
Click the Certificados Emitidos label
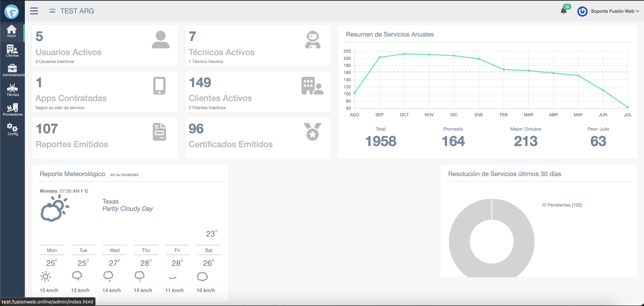coord(230,144)
